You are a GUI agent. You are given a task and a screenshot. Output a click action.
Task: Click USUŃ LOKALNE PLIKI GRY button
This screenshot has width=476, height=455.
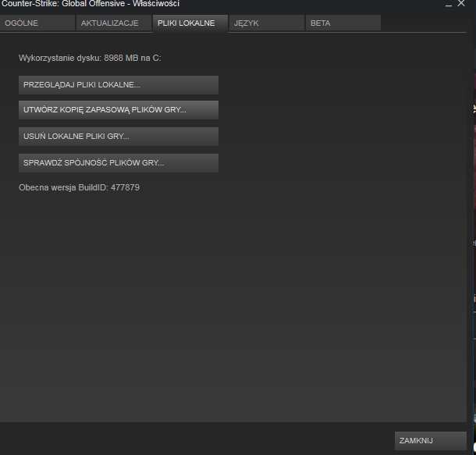(x=119, y=137)
